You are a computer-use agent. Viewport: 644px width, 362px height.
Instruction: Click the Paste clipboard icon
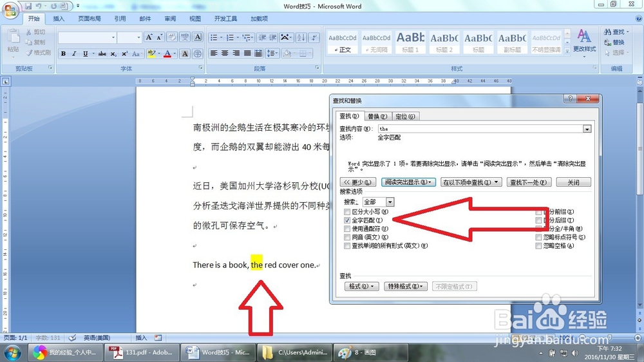tap(13, 37)
